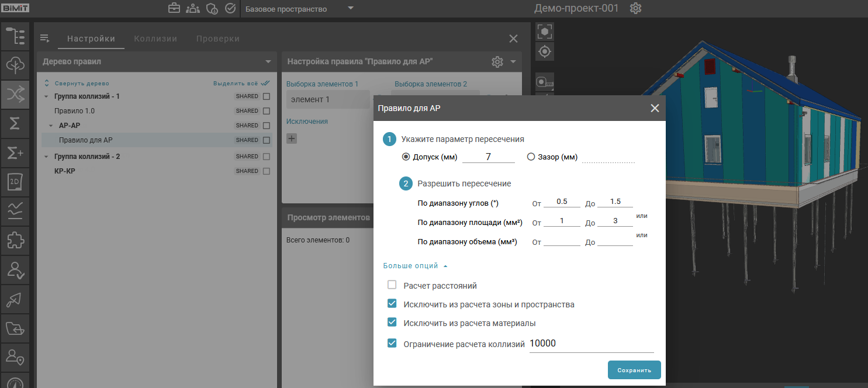
Task: Uncheck Исключить из расчета материалы
Action: coord(392,323)
